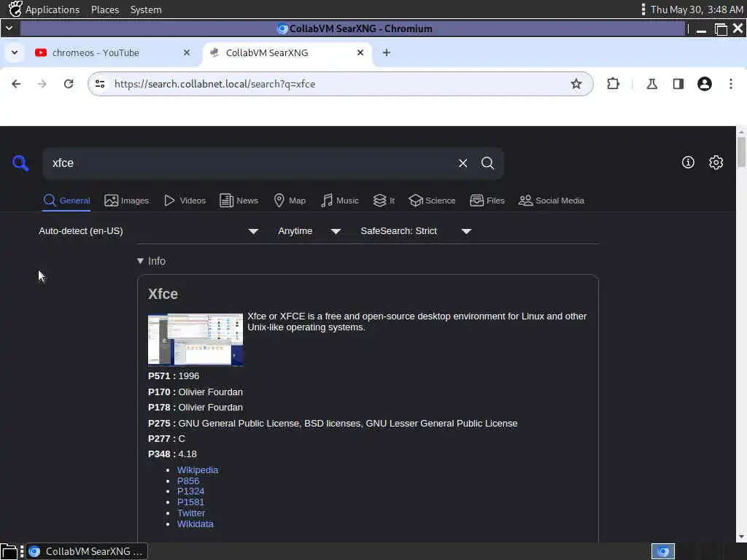Open SearXNG preferences gear
Viewport: 747px width, 560px height.
(x=716, y=163)
